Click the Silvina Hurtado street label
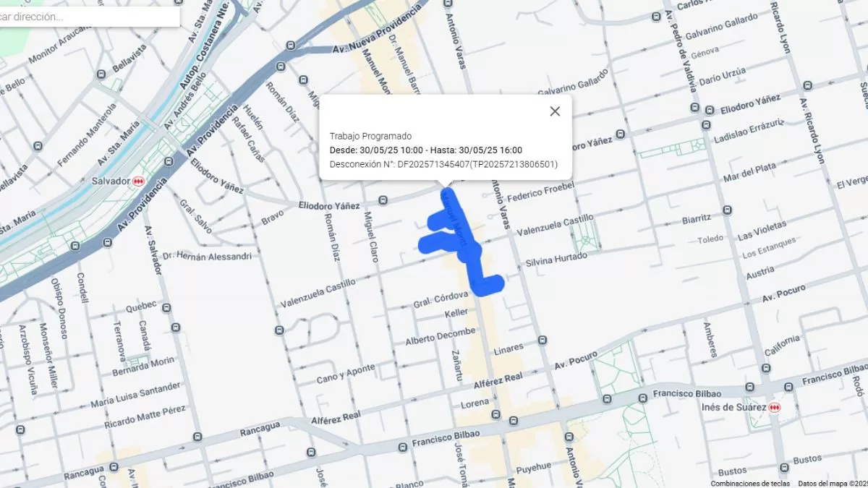Viewport: 868px width, 488px height. tap(556, 259)
